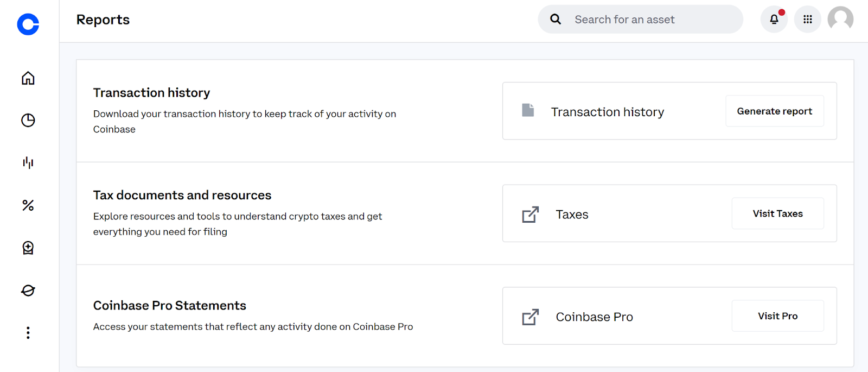Click the 'Download your transaction history' description
868x372 pixels.
click(245, 122)
